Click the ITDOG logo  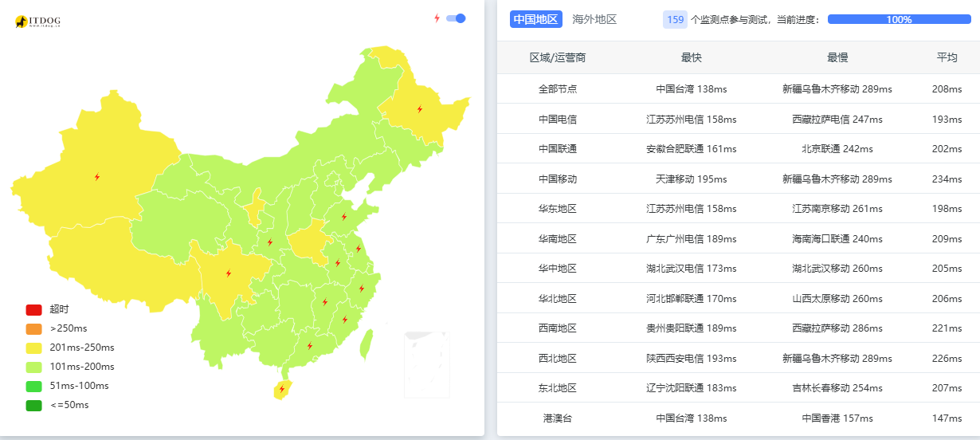[x=37, y=22]
